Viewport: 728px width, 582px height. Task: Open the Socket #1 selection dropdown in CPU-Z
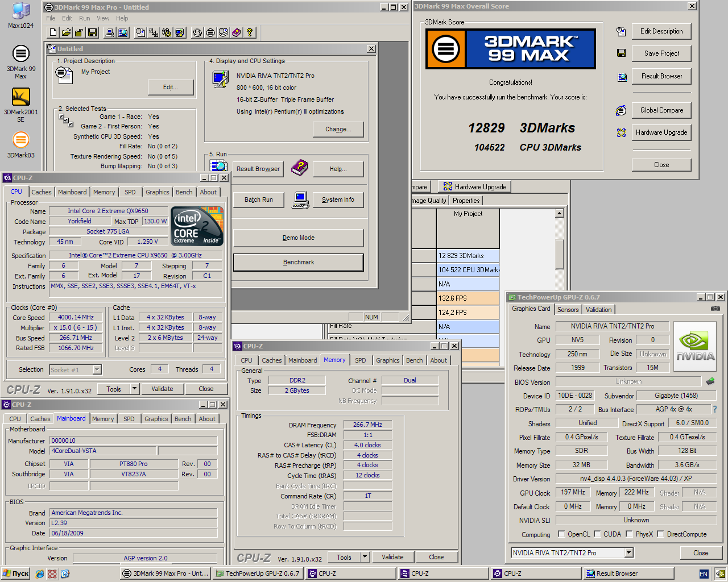tap(97, 369)
